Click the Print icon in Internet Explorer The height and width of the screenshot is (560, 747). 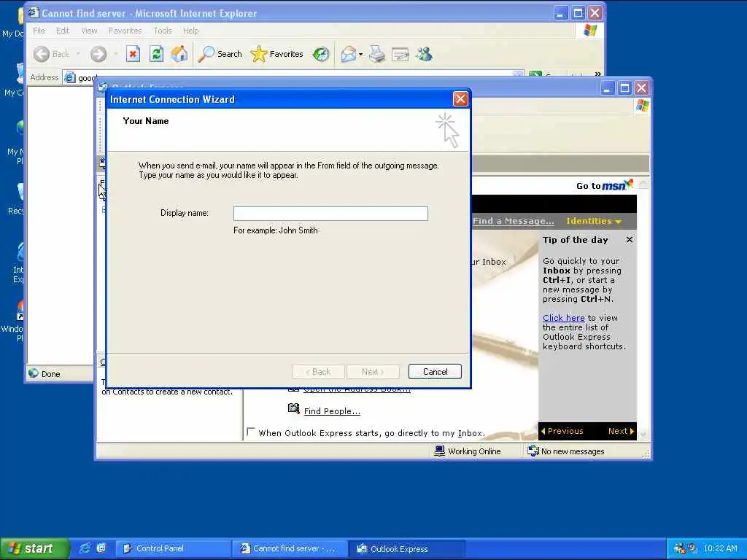[377, 54]
